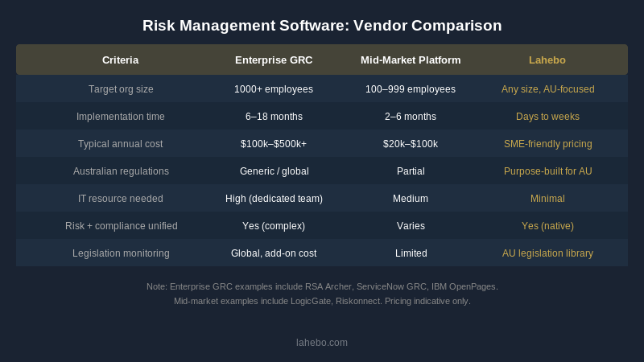644x362 pixels.
Task: Select the '6–18 months' cell
Action: [274, 117]
